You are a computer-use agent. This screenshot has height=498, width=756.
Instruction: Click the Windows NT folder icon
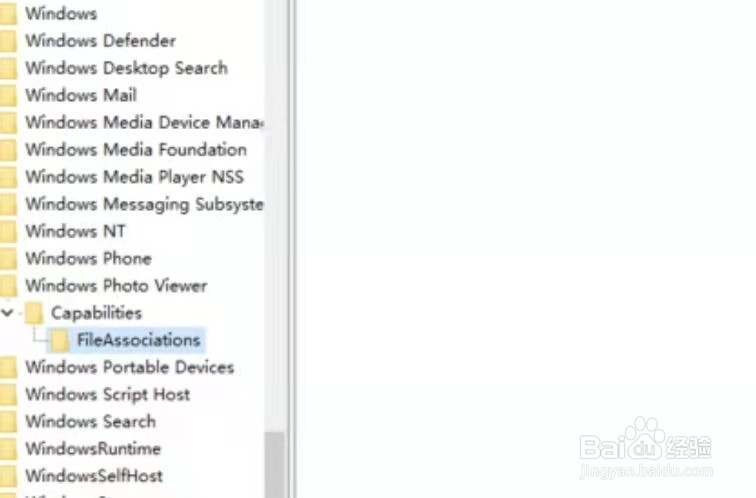pos(8,232)
